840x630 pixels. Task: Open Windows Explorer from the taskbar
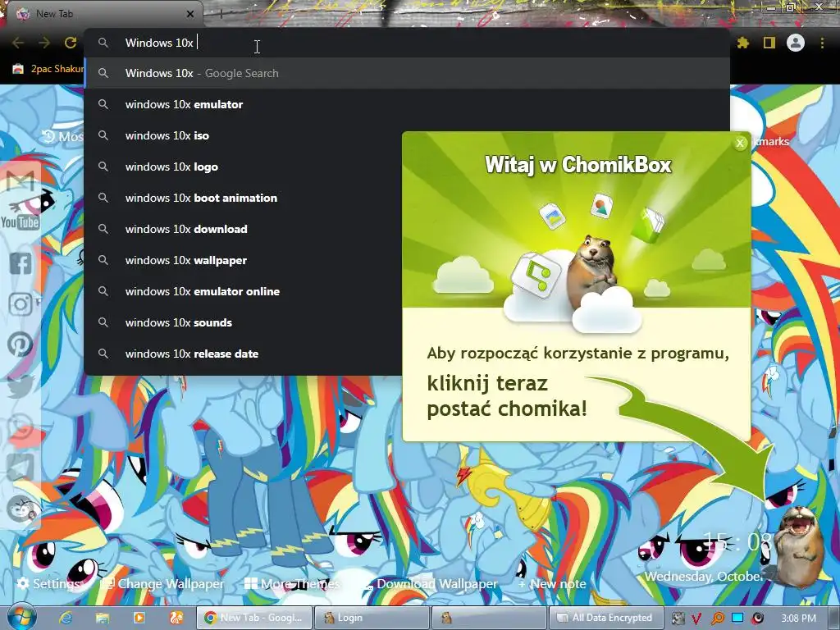(103, 618)
